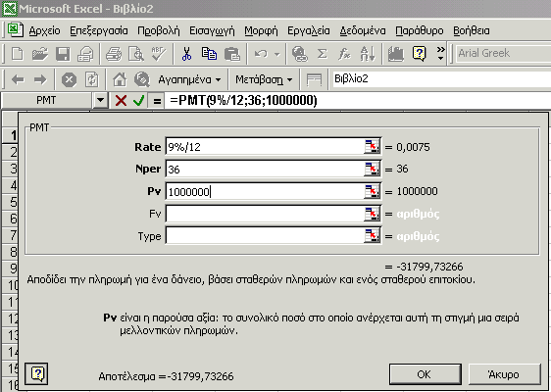Click the Sort Ascending icon

coord(368,54)
